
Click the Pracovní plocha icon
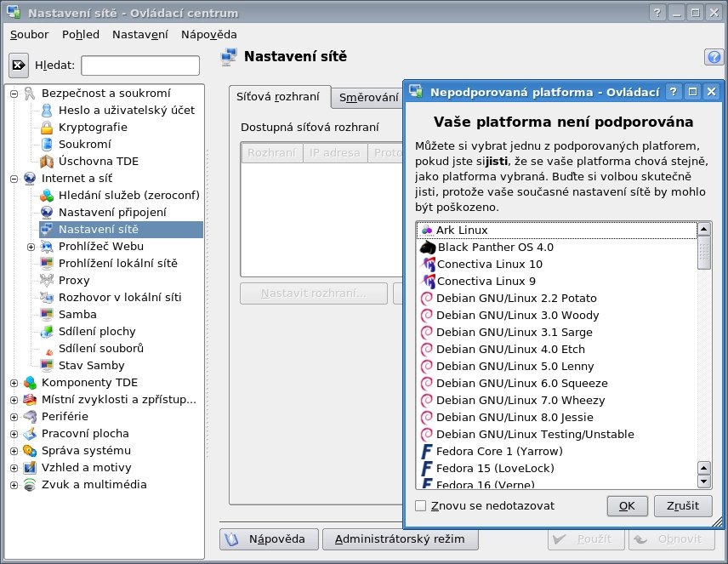(x=30, y=434)
